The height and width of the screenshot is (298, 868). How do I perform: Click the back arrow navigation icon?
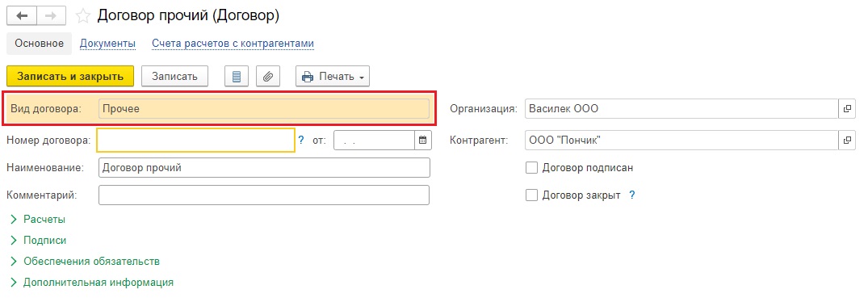(x=22, y=15)
